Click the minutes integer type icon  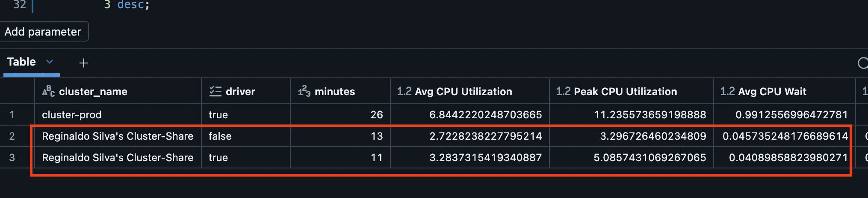pyautogui.click(x=304, y=91)
